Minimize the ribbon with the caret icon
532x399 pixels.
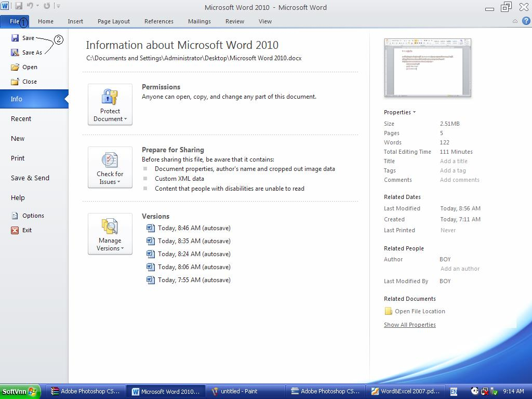point(515,21)
